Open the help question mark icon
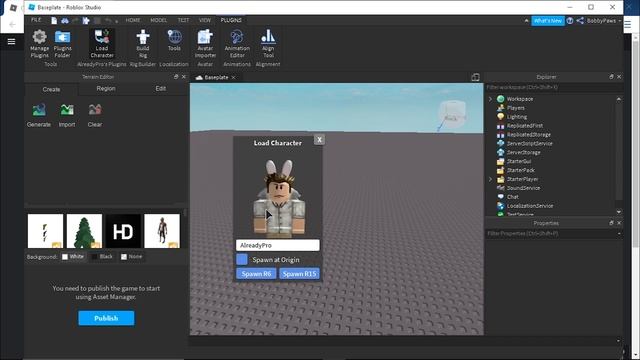This screenshot has width=640, height=360. 570,20
